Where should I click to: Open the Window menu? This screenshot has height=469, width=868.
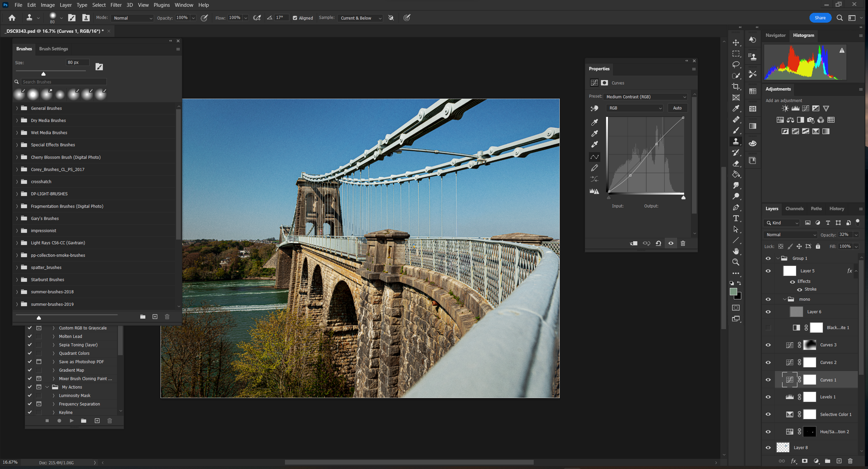(x=184, y=5)
